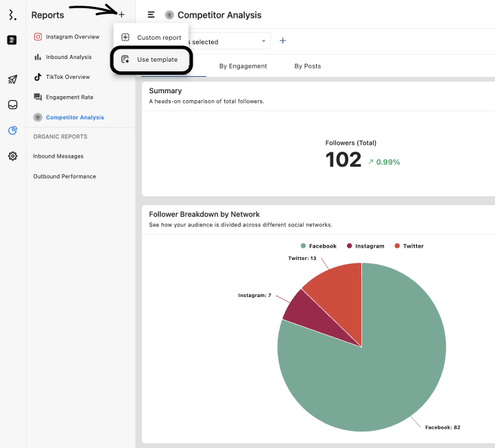Open the reports pie-chart sidebar icon
Screen dimensions: 495x448
(x=12, y=130)
